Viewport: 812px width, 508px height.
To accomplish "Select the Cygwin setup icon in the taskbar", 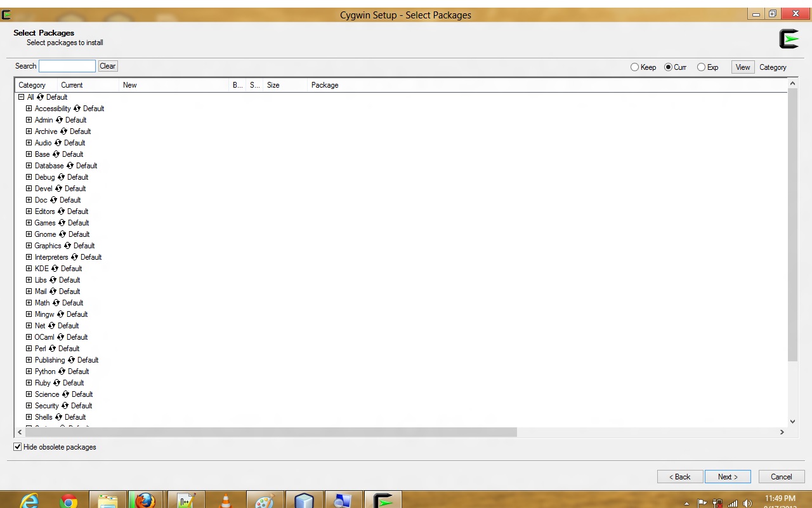I will tap(383, 501).
